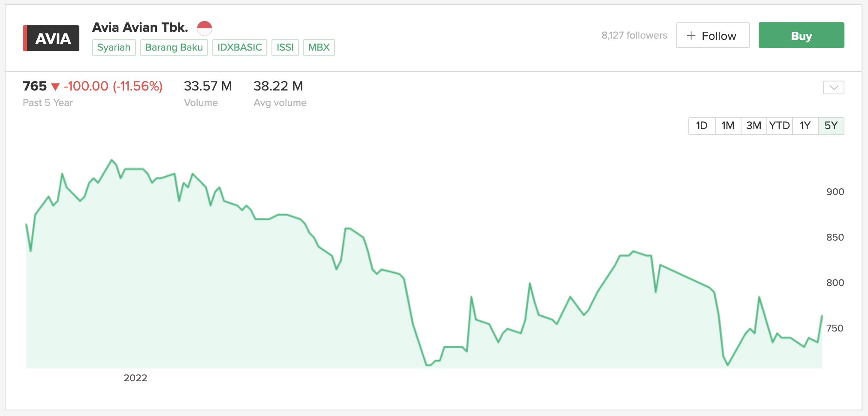Open the MBX index tag
Image resolution: width=868 pixels, height=416 pixels.
pos(319,48)
